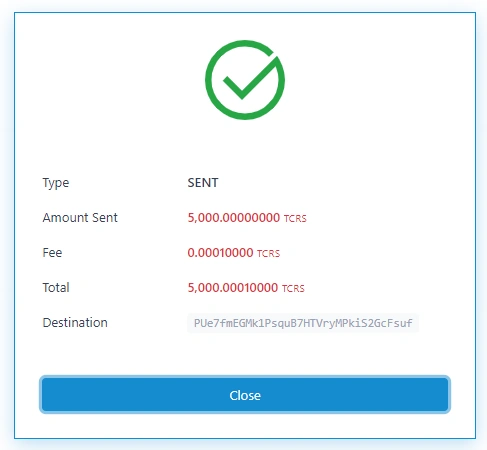Click the Total label

[x=56, y=288]
